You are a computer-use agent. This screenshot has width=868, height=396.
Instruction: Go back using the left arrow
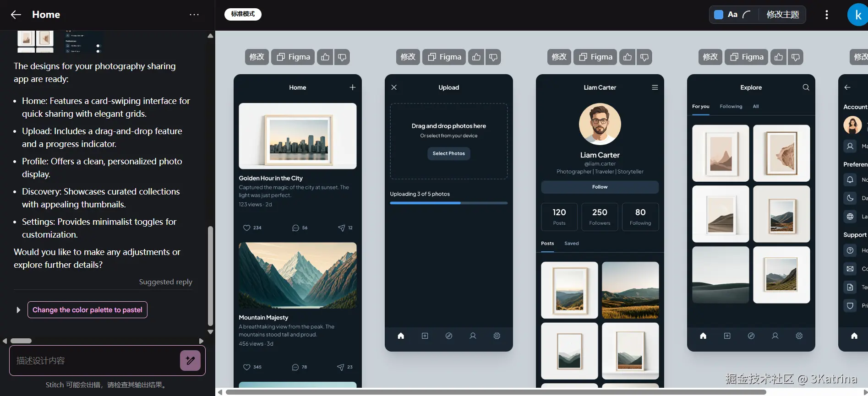point(16,15)
